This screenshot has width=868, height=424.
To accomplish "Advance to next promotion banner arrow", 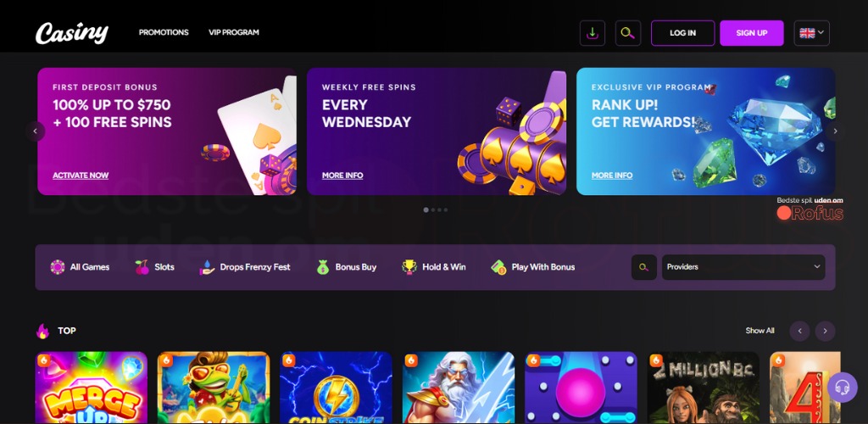I will click(835, 131).
